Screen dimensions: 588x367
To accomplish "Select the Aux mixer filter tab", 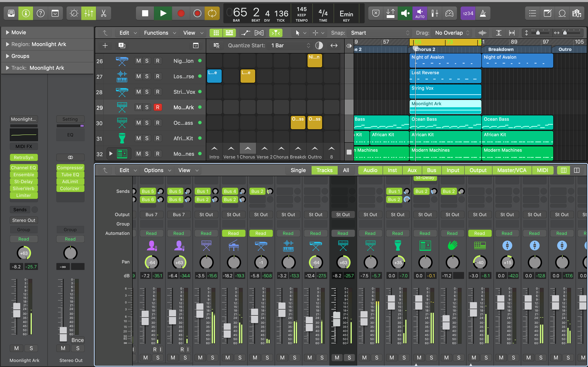I will point(412,170).
